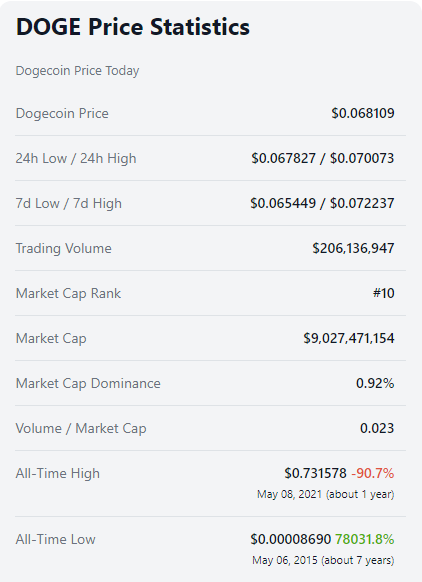
Task: Click the Trading Volume label
Action: tap(63, 248)
